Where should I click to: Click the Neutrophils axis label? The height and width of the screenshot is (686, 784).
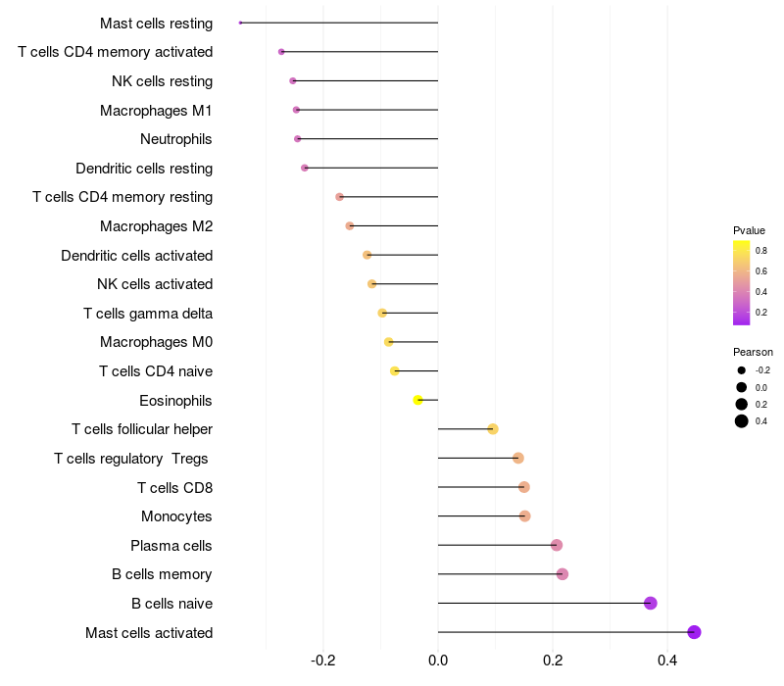(x=176, y=139)
